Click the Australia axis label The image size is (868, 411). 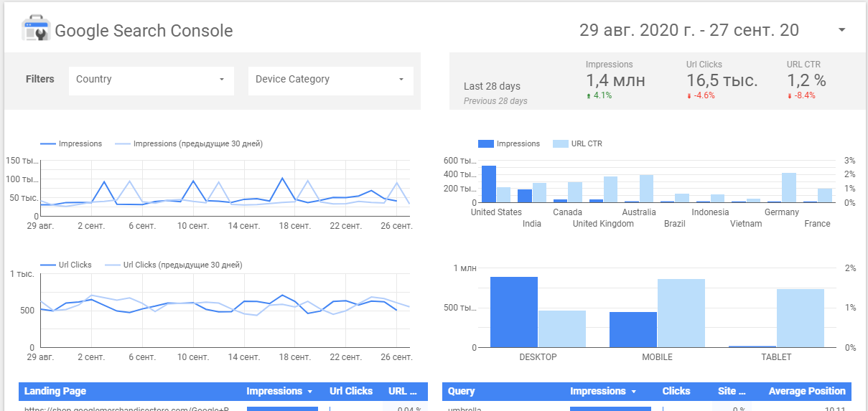tap(639, 212)
